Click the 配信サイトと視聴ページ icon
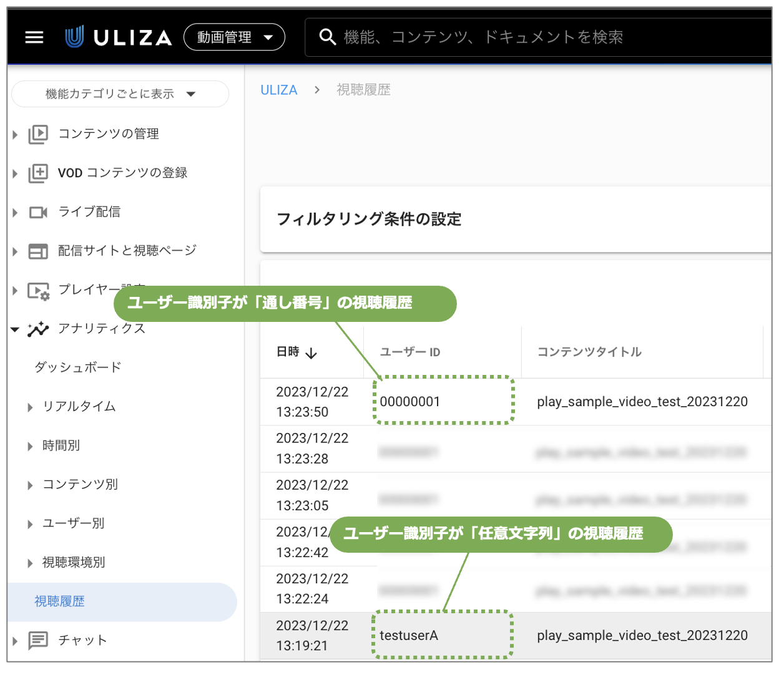784x675 pixels. coord(38,251)
